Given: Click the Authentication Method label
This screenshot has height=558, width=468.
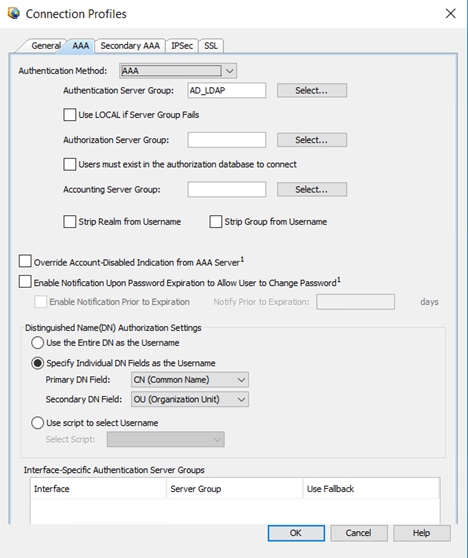Looking at the screenshot, I should click(x=63, y=71).
